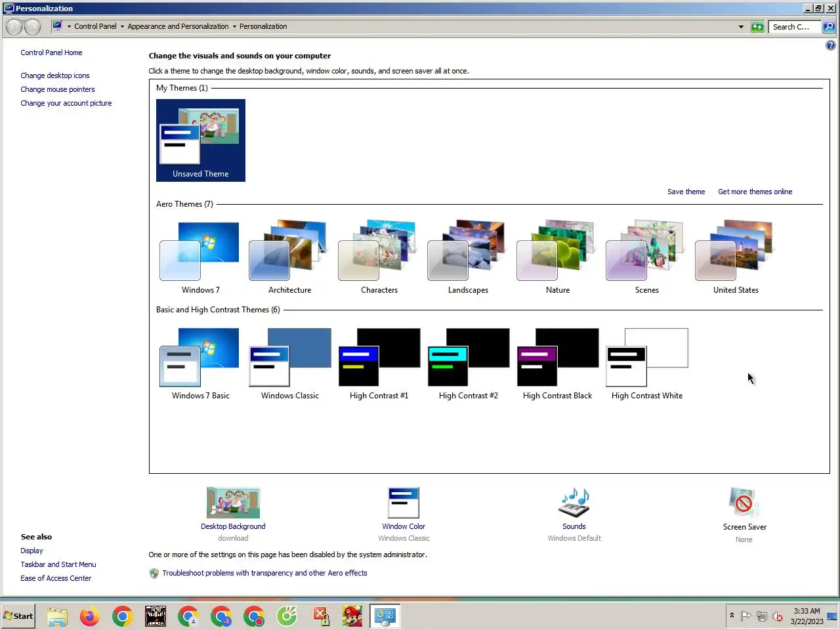Screen dimensions: 840x630
Task: Click the 'My Themes (1)' heading
Action: [182, 88]
